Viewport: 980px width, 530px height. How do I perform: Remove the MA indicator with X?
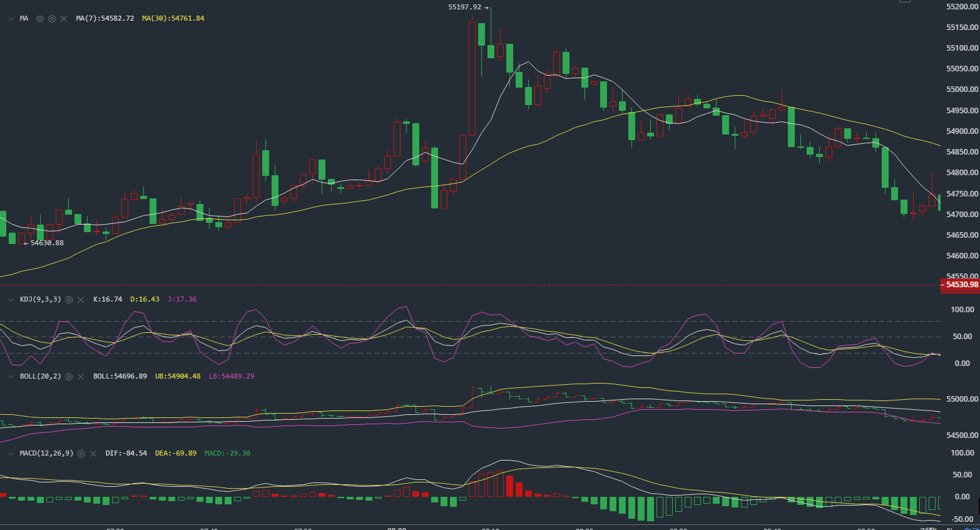(64, 19)
